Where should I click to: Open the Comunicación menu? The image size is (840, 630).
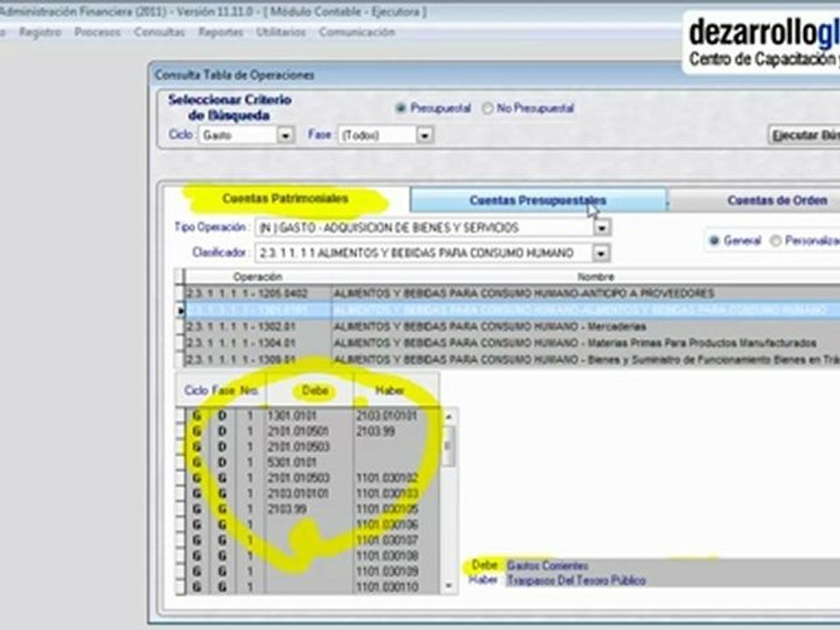click(x=357, y=32)
